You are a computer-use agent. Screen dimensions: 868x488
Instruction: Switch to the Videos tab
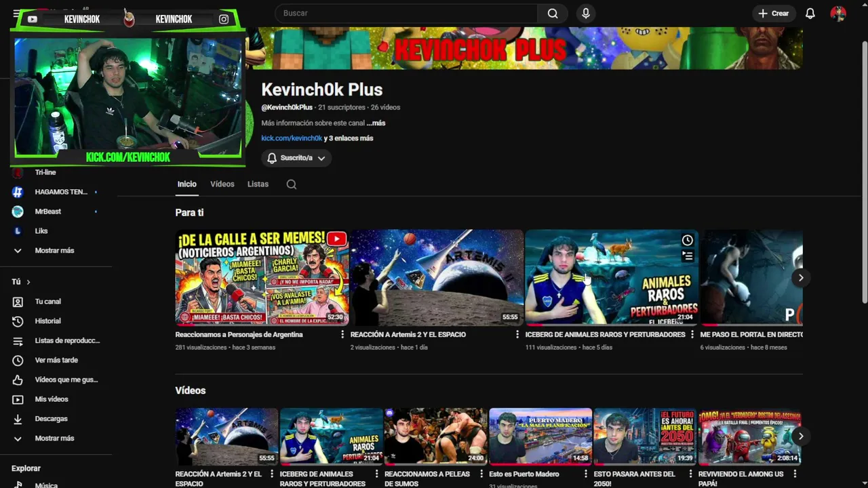[222, 184]
